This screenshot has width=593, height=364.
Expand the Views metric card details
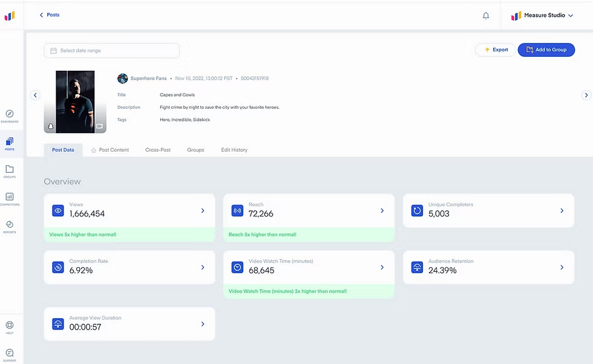pos(202,210)
